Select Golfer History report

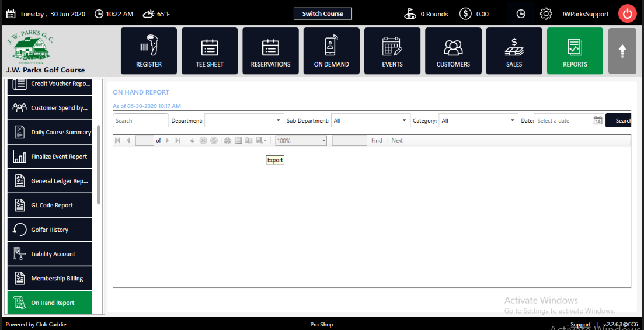[50, 230]
